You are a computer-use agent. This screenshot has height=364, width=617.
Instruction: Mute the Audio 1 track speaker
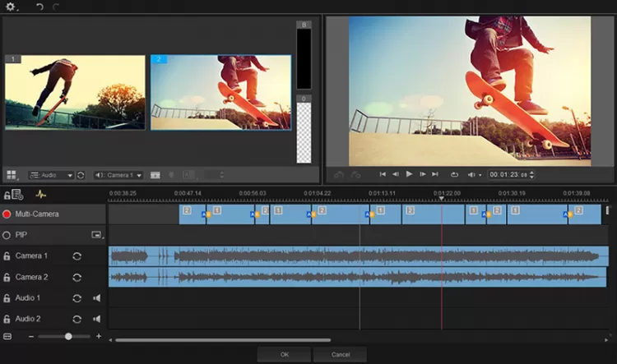[96, 298]
